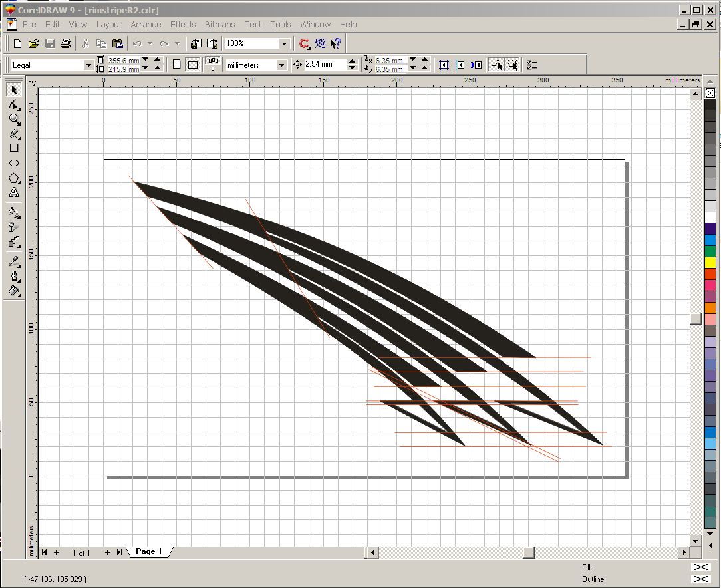Toggle portrait page orientation
Screen dimensions: 721x588
click(x=176, y=65)
